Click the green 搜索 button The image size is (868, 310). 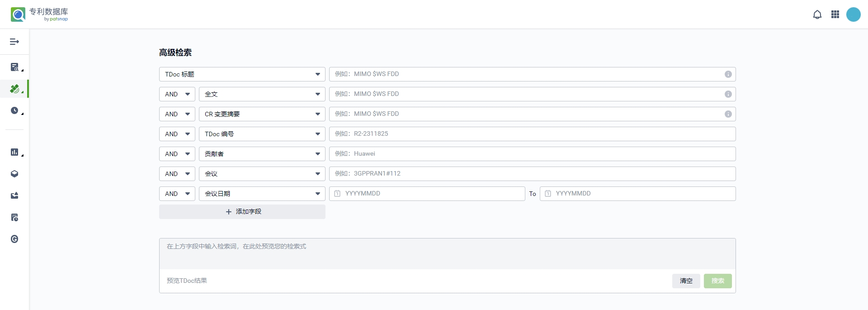coord(717,281)
